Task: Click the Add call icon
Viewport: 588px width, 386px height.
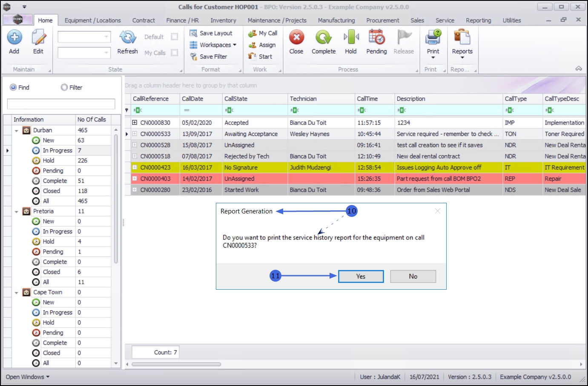Action: pyautogui.click(x=14, y=38)
